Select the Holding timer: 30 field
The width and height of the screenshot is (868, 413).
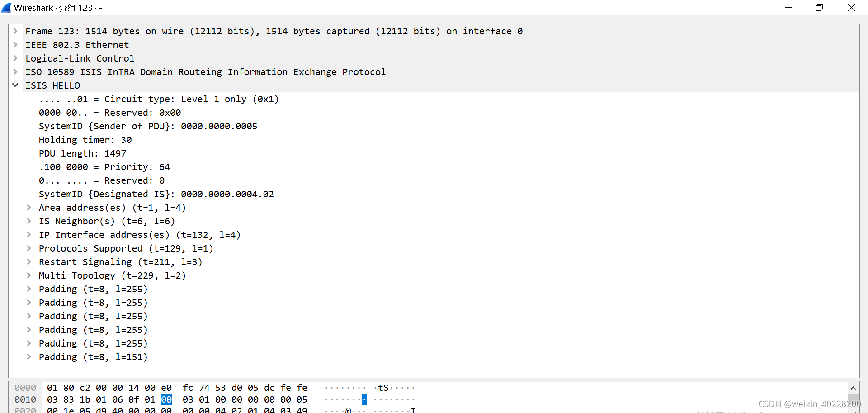point(85,140)
